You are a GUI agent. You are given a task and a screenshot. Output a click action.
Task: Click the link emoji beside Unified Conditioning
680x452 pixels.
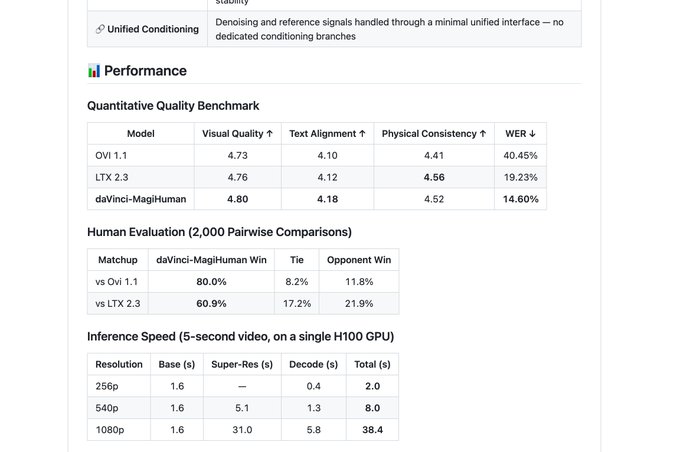point(100,30)
